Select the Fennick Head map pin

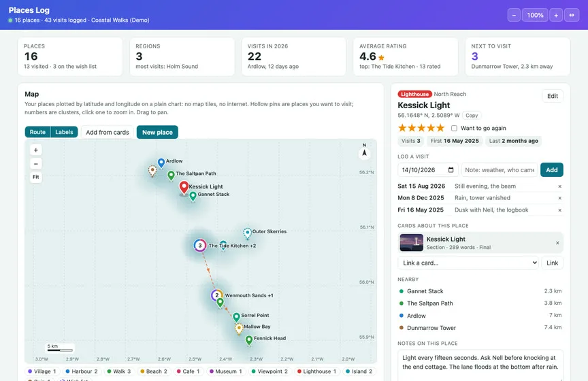(x=249, y=340)
